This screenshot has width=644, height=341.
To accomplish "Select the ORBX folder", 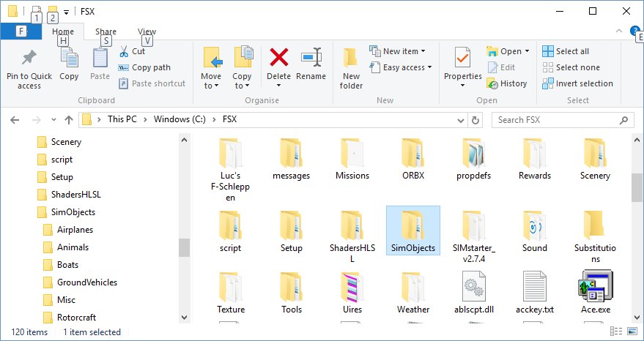I will [x=413, y=160].
